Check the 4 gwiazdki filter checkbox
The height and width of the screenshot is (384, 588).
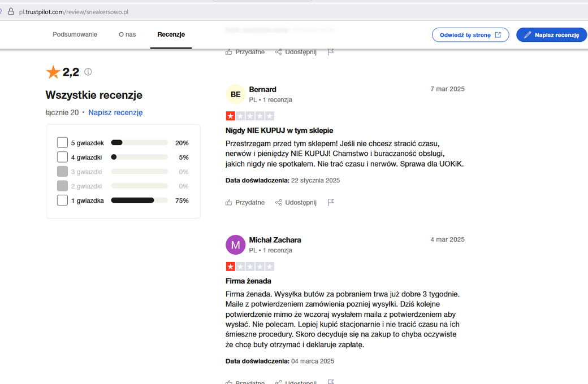coord(62,157)
